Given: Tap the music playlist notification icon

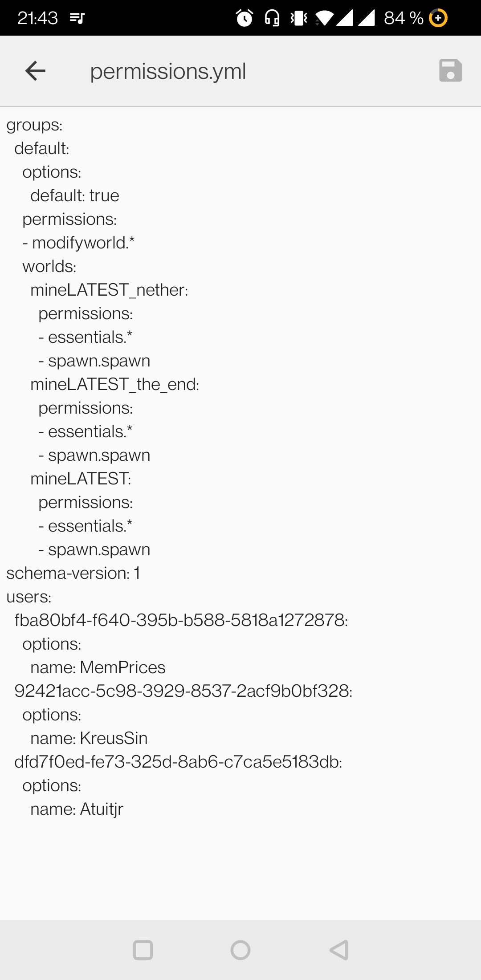Looking at the screenshot, I should (77, 18).
